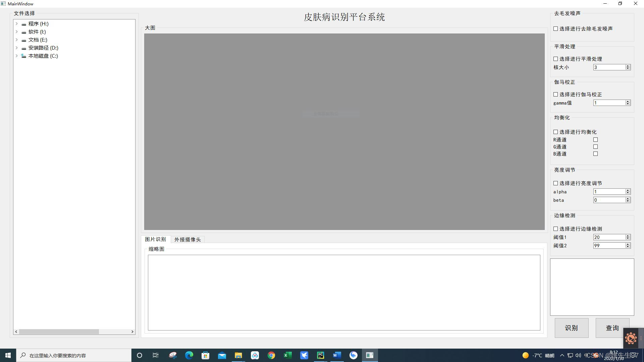Image resolution: width=644 pixels, height=362 pixels.
Task: Open Microsoft Store from the taskbar
Action: [205, 355]
